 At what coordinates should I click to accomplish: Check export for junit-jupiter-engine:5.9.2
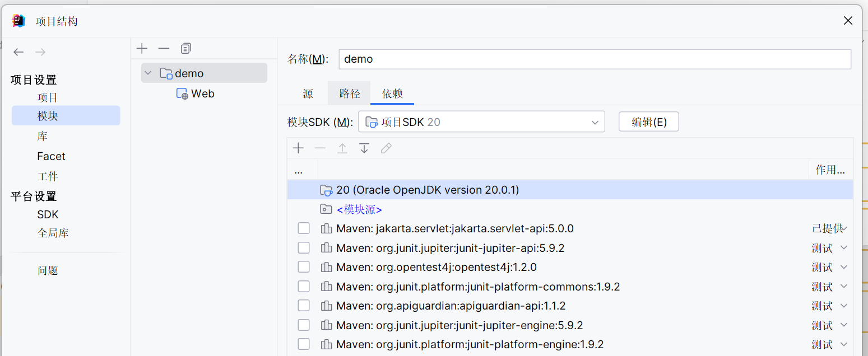tap(304, 325)
